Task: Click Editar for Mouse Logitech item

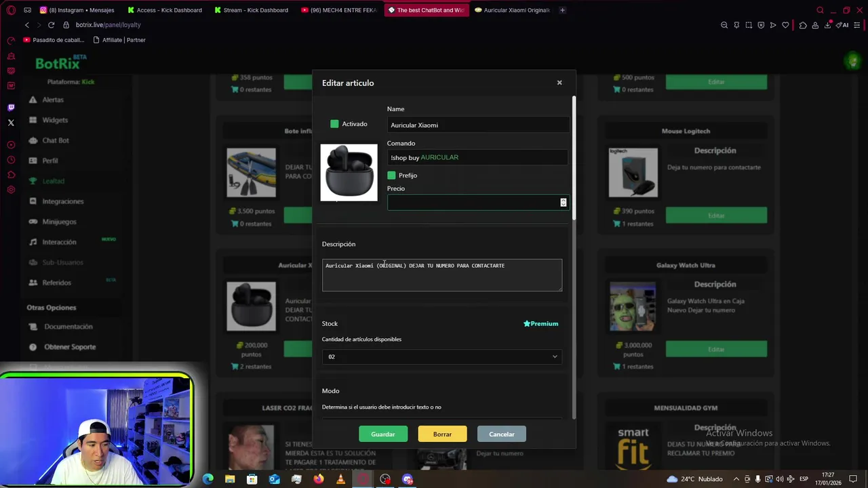Action: pyautogui.click(x=716, y=216)
